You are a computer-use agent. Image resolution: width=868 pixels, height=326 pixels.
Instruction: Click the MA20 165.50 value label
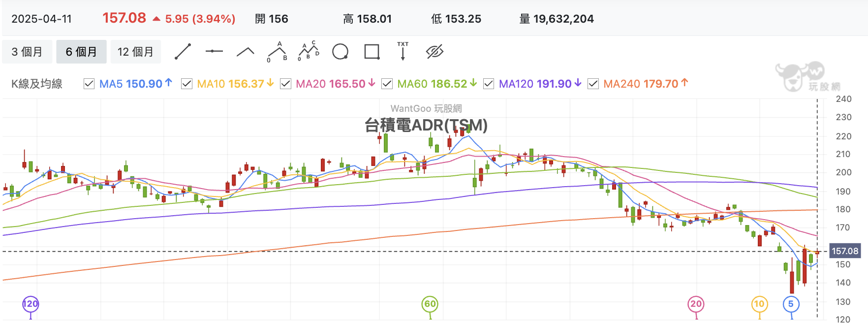pos(336,84)
